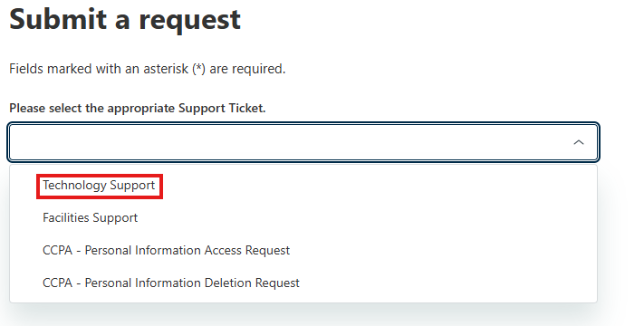Screen dimensions: 644x326
Task: Pick CCPA - Personal Information Access Request
Action: [303, 251]
